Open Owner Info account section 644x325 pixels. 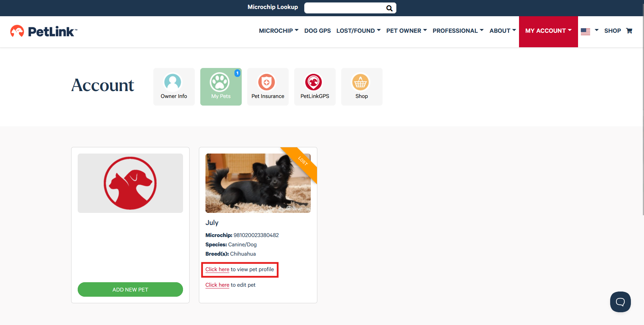(174, 87)
